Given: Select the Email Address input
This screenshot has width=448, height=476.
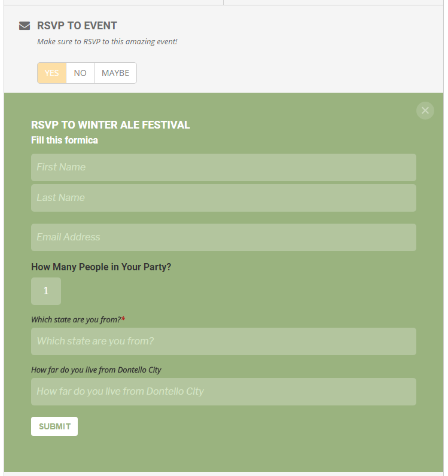Looking at the screenshot, I should coord(224,237).
